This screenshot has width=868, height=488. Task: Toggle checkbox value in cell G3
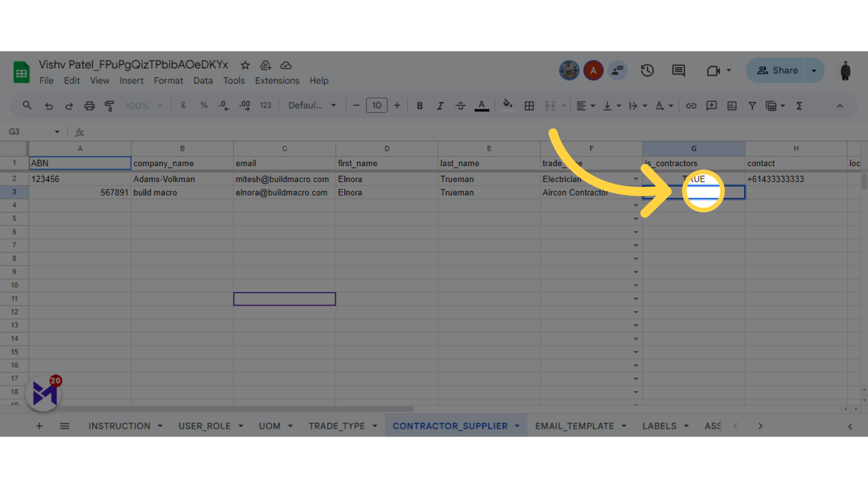(x=694, y=192)
